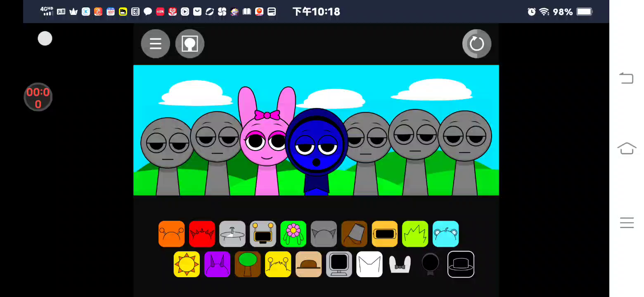The width and height of the screenshot is (644, 297).
Task: Open the character gallery button
Action: click(190, 44)
